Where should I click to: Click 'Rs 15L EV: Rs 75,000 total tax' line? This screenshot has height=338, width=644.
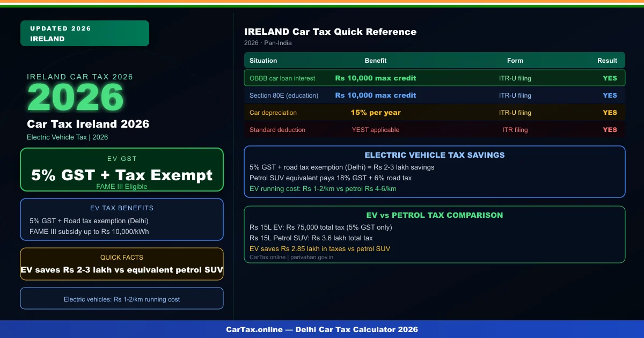coord(321,227)
